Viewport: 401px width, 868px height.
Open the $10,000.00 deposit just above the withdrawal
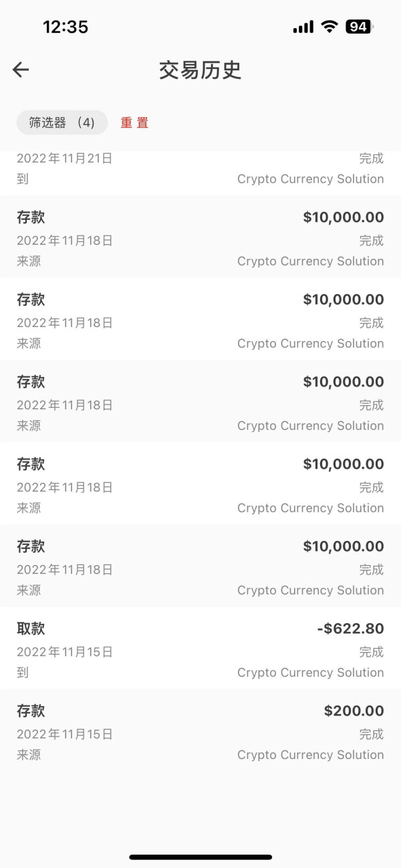point(200,568)
